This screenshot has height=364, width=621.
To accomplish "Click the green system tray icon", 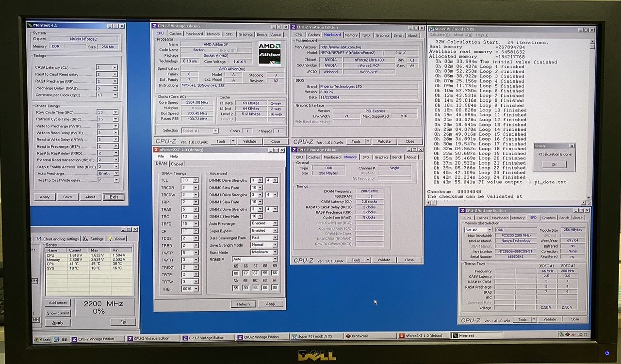I will pyautogui.click(x=562, y=334).
